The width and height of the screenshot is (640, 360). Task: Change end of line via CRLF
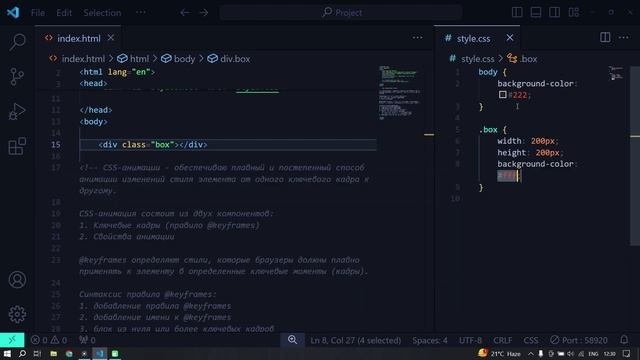502,340
